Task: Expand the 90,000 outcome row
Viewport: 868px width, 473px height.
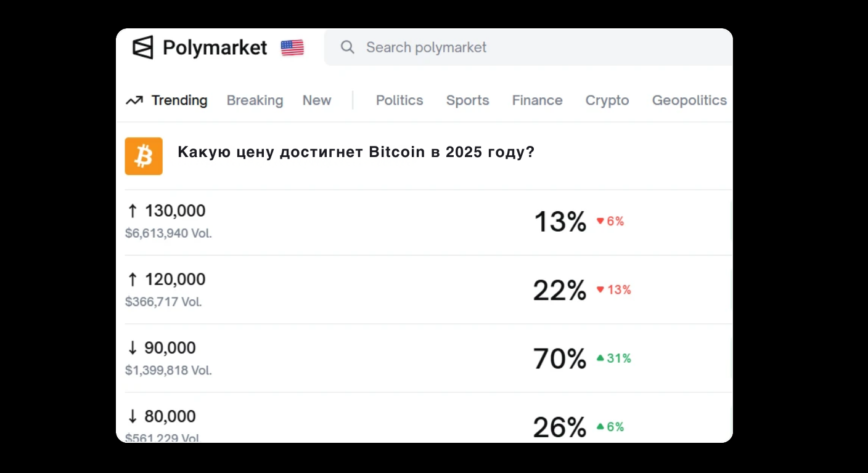Action: pyautogui.click(x=370, y=358)
